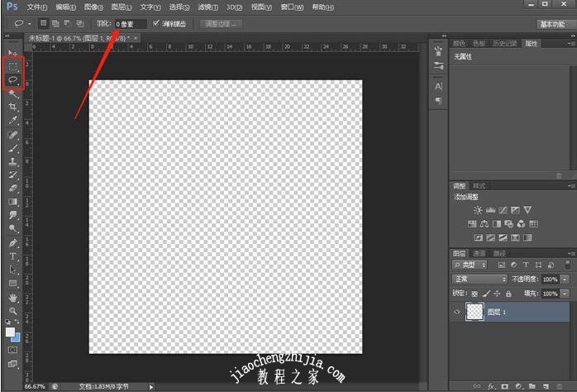The width and height of the screenshot is (577, 392).
Task: Click the 调整边缘 button
Action: [220, 24]
